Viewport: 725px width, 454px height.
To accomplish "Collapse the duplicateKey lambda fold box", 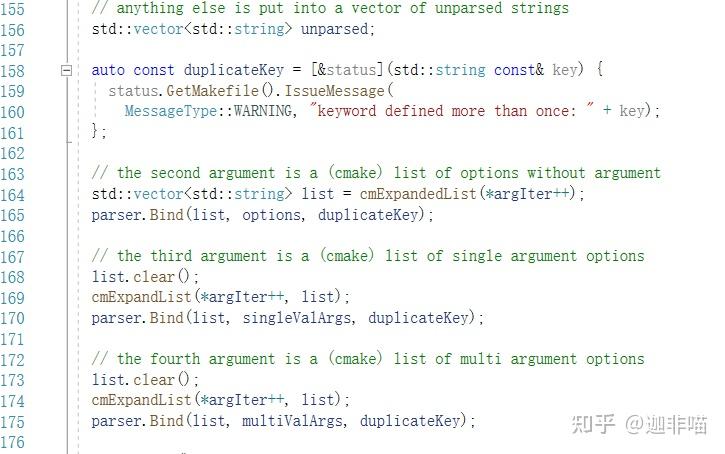I will [x=67, y=70].
